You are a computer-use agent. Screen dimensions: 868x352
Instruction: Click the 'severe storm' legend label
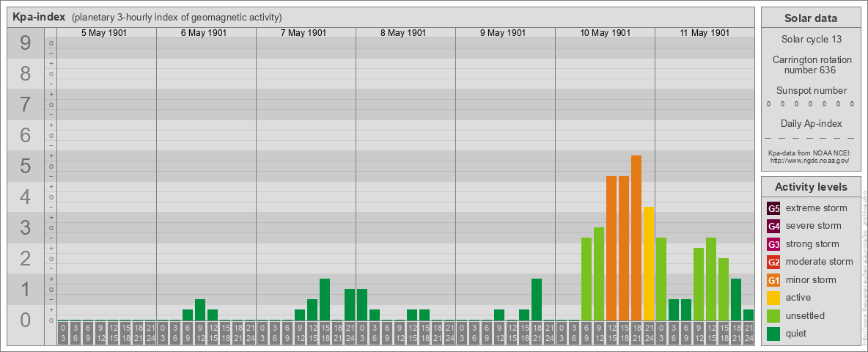(814, 226)
